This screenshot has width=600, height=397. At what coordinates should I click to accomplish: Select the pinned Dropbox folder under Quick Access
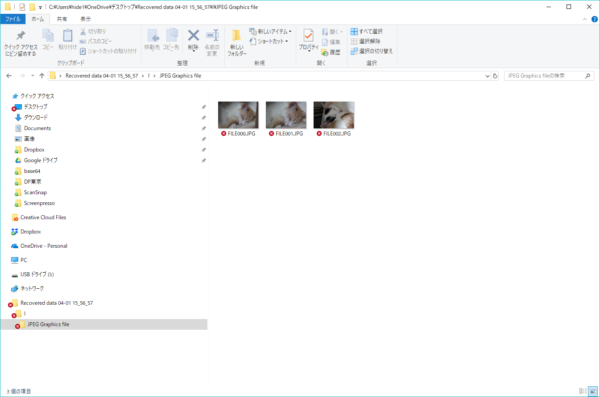pyautogui.click(x=29, y=150)
